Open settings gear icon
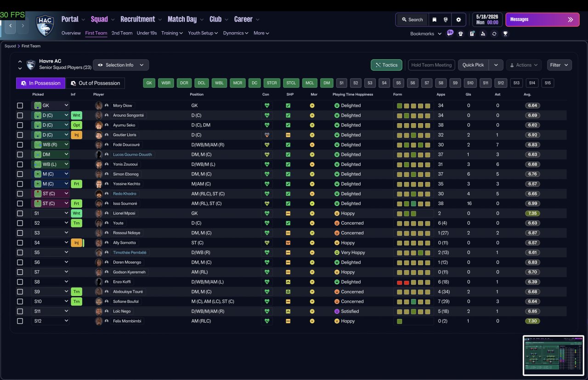Screen dimensions: 588x380 click(458, 20)
